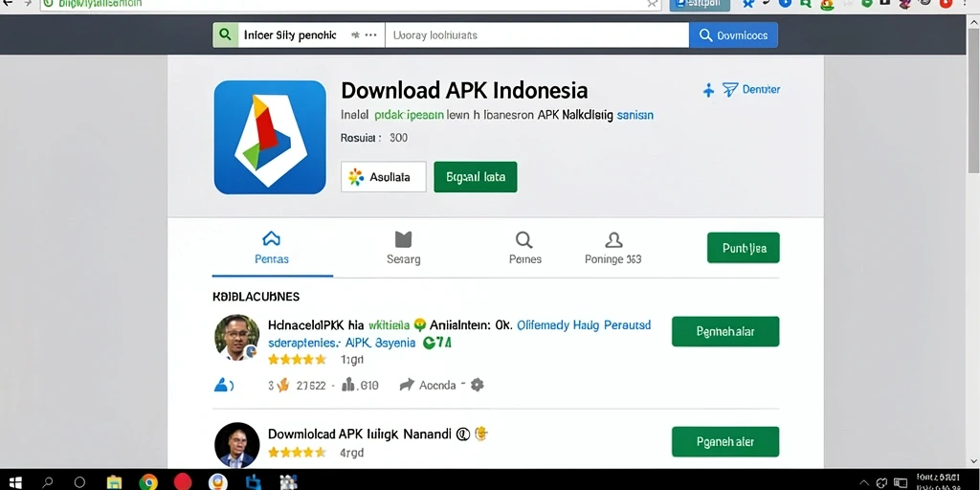Switch to the Serarg book tab
The width and height of the screenshot is (980, 490).
[x=403, y=248]
